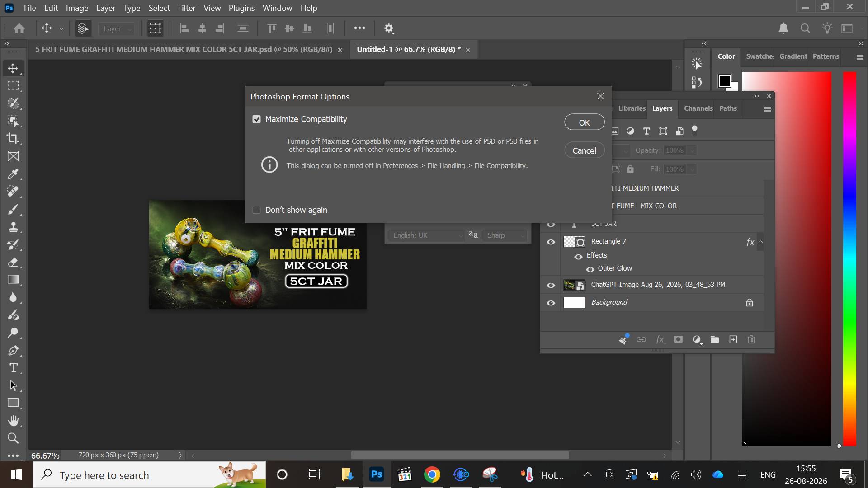
Task: Pick the Clone Stamp tool
Action: [13, 227]
